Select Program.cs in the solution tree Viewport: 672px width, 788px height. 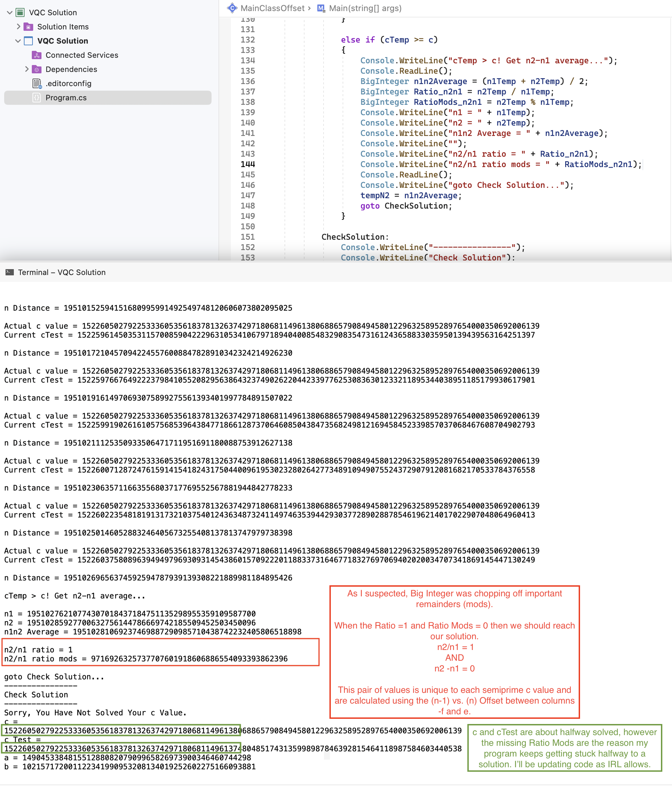108,98
